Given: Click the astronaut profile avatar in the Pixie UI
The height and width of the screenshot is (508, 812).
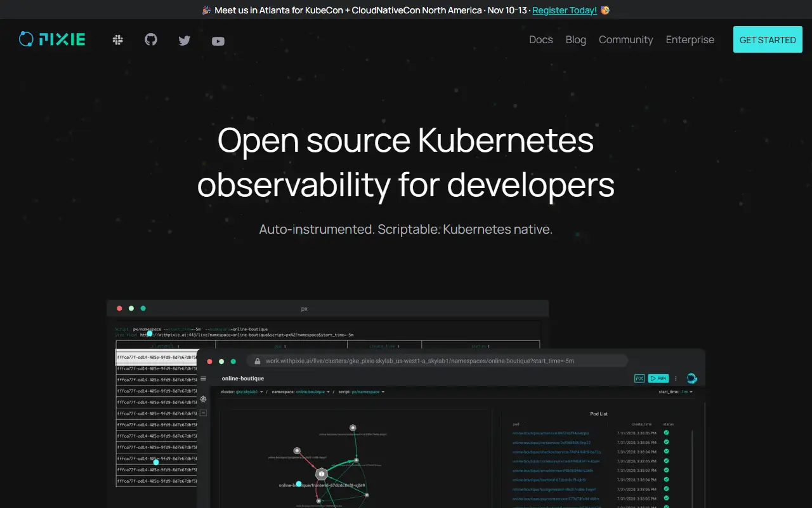Looking at the screenshot, I should click(692, 378).
